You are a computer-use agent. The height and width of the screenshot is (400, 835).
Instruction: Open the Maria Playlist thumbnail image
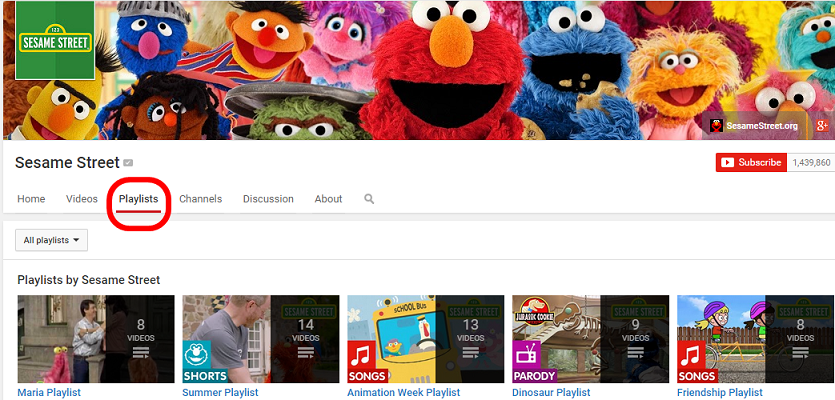[x=96, y=339]
